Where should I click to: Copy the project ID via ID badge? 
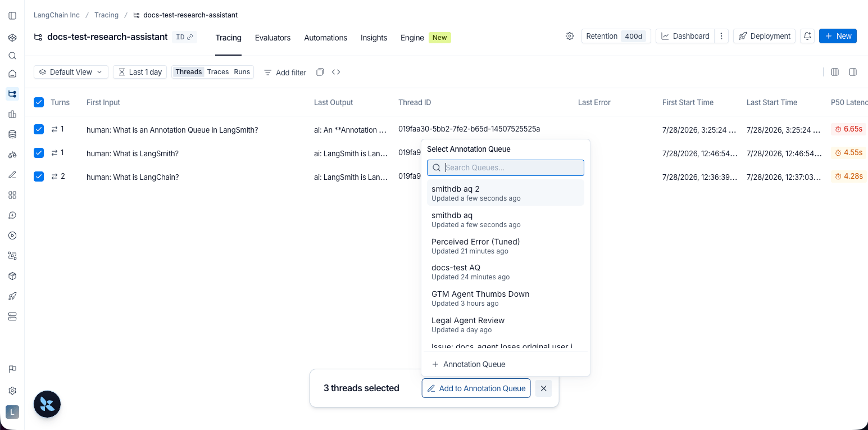(x=184, y=37)
